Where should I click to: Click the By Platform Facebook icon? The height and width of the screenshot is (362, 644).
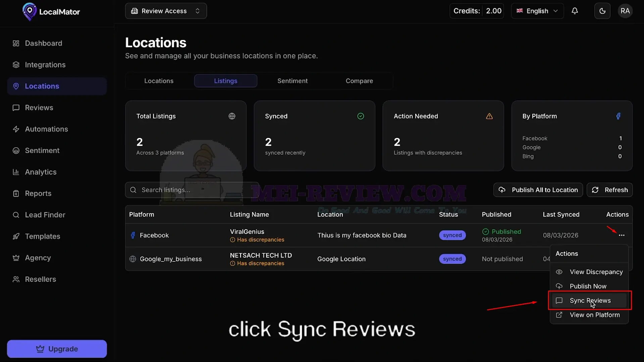[x=618, y=116]
